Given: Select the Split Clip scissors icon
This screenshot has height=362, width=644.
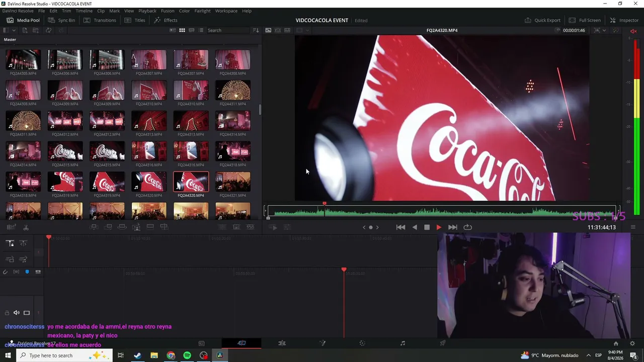Looking at the screenshot, I should click(x=26, y=228).
